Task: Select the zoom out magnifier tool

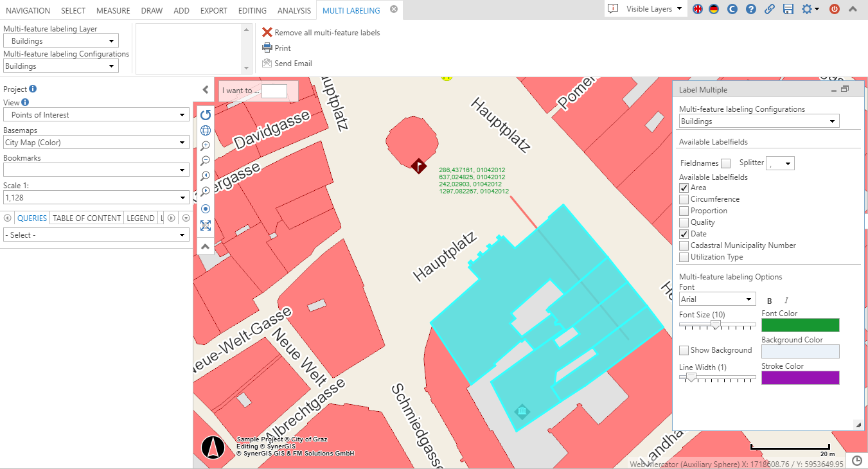Action: coord(205,161)
